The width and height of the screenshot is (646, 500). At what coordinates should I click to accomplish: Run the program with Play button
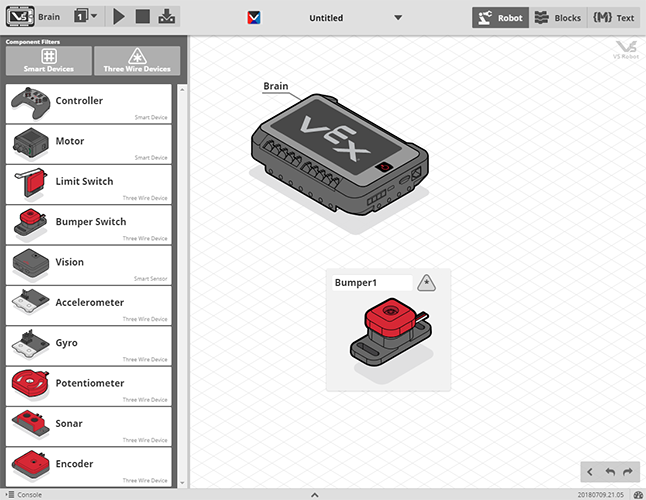click(119, 16)
